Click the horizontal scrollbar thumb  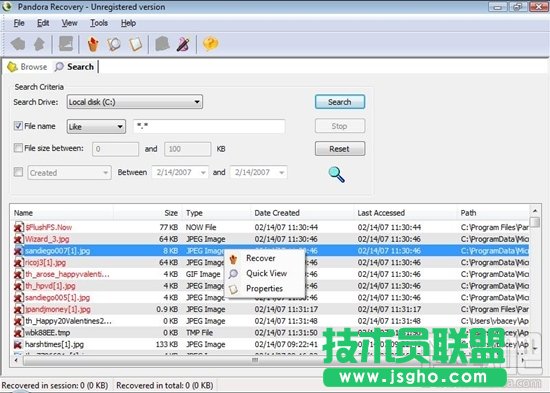pyautogui.click(x=255, y=360)
